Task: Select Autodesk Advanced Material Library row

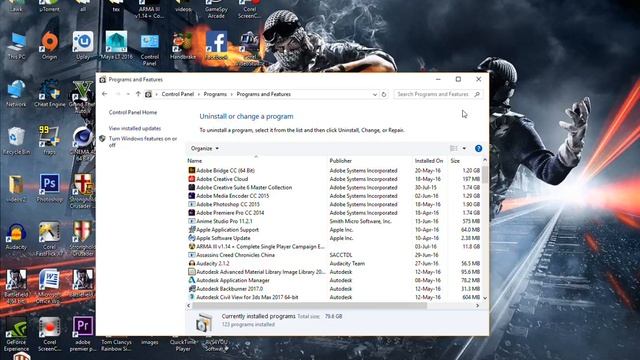Action: [334, 272]
